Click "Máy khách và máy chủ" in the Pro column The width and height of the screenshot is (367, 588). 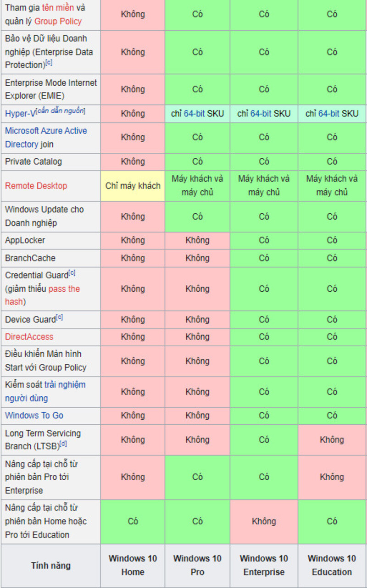[x=198, y=185]
